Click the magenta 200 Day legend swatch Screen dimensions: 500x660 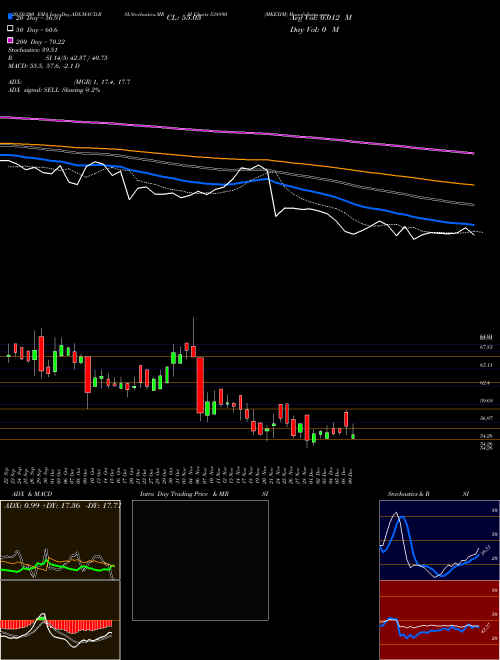(x=10, y=40)
